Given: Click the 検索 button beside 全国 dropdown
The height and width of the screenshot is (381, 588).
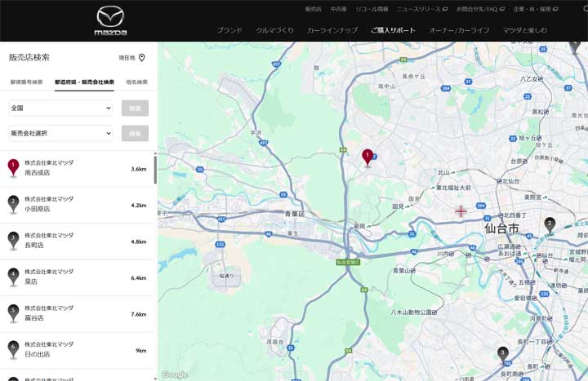Looking at the screenshot, I should [135, 108].
